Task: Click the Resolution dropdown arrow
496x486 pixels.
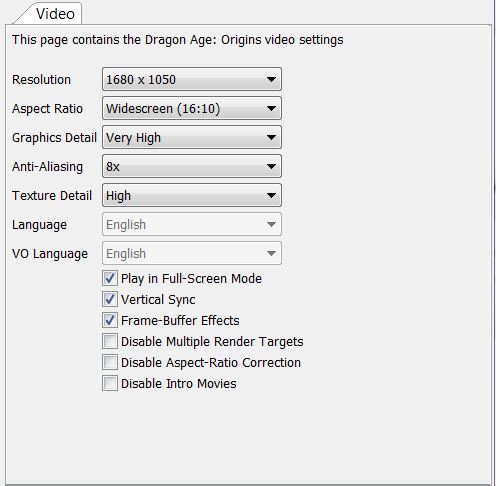Action: coord(271,80)
